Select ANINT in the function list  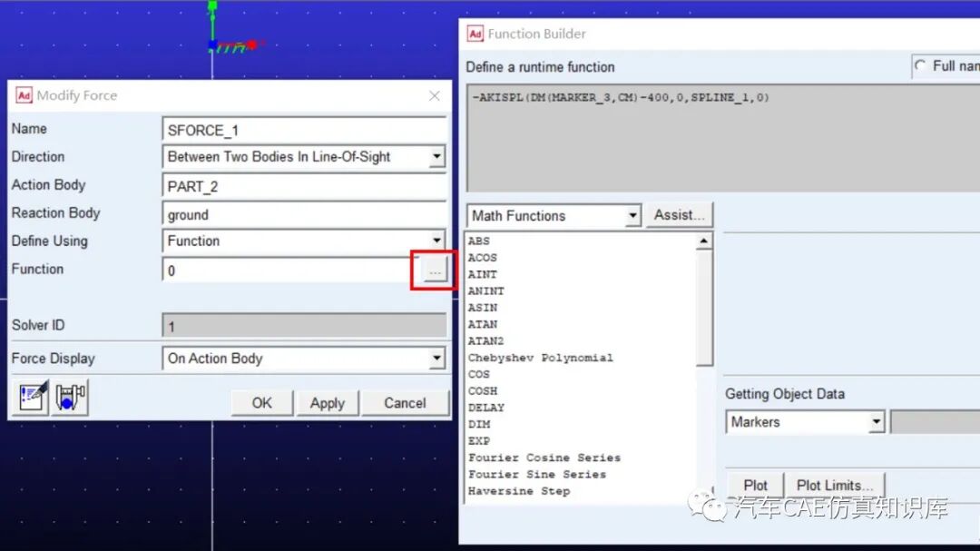[485, 290]
